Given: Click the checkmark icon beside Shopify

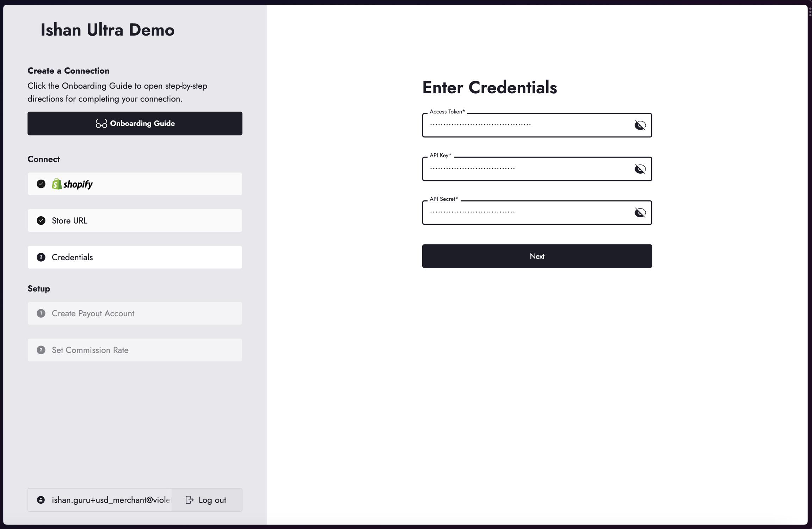Looking at the screenshot, I should 41,184.
